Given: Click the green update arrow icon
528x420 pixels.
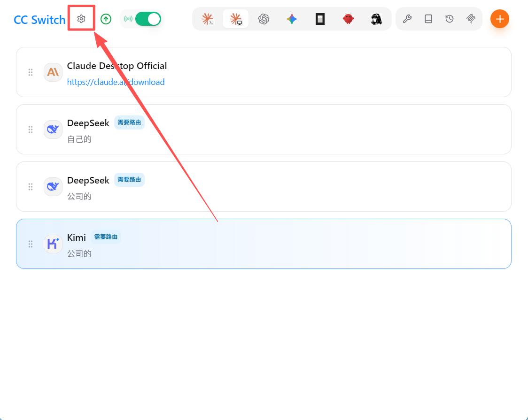Looking at the screenshot, I should pos(106,19).
